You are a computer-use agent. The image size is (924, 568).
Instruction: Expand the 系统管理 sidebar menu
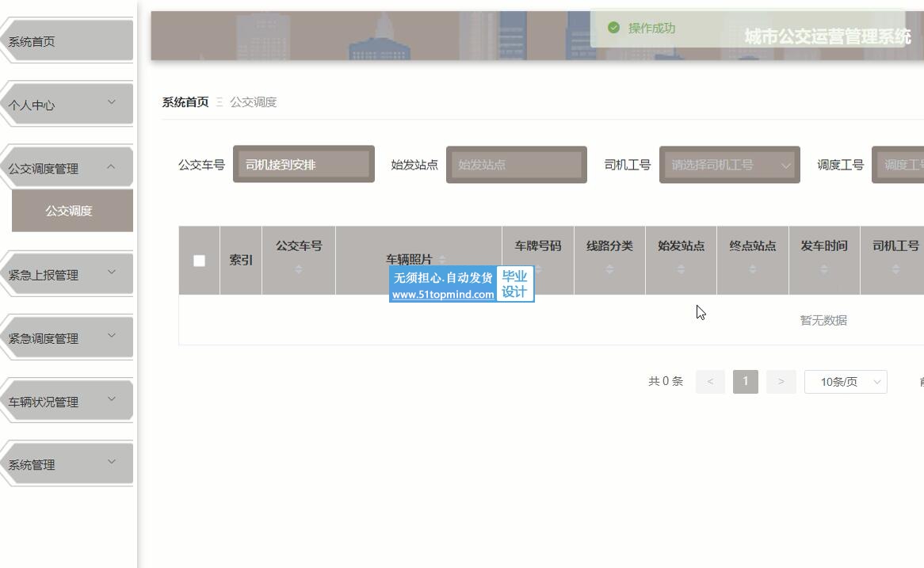pyautogui.click(x=67, y=464)
